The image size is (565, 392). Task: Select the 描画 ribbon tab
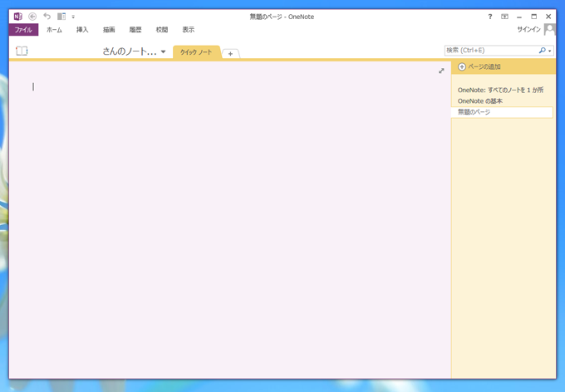point(109,30)
